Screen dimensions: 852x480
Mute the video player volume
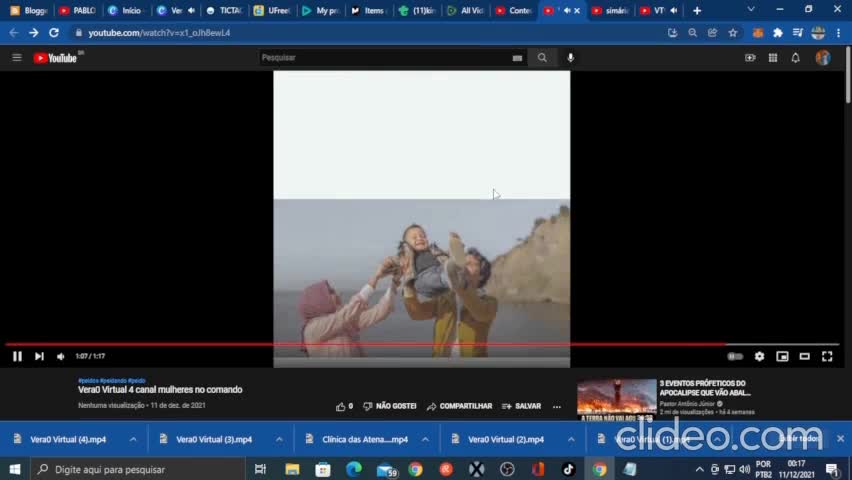[x=61, y=357]
